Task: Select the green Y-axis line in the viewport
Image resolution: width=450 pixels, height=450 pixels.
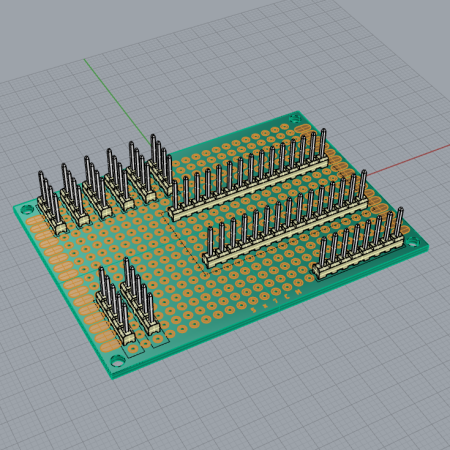Action: 117,102
